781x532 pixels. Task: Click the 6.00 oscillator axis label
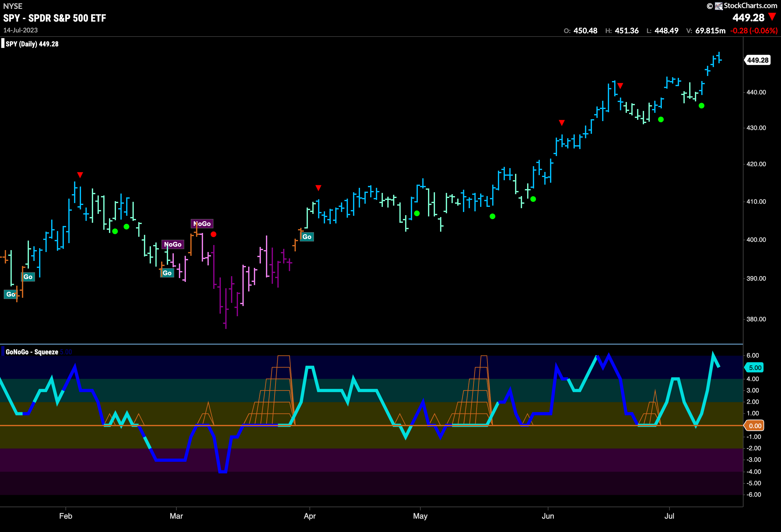click(753, 355)
